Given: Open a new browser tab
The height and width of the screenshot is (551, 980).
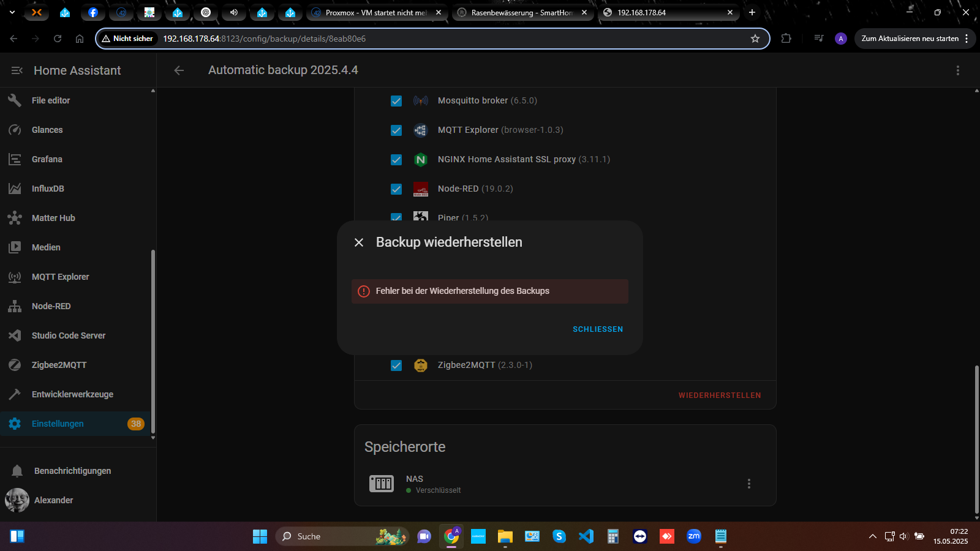Looking at the screenshot, I should 752,12.
